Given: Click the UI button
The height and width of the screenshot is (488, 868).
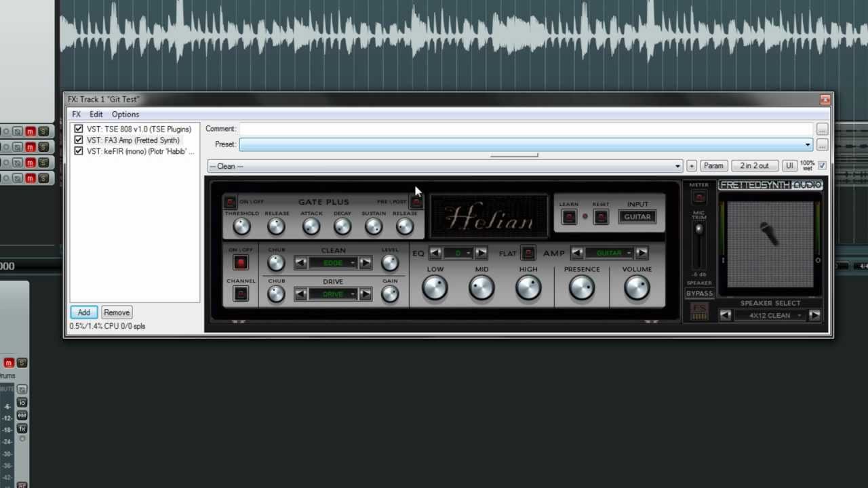Looking at the screenshot, I should (x=789, y=165).
